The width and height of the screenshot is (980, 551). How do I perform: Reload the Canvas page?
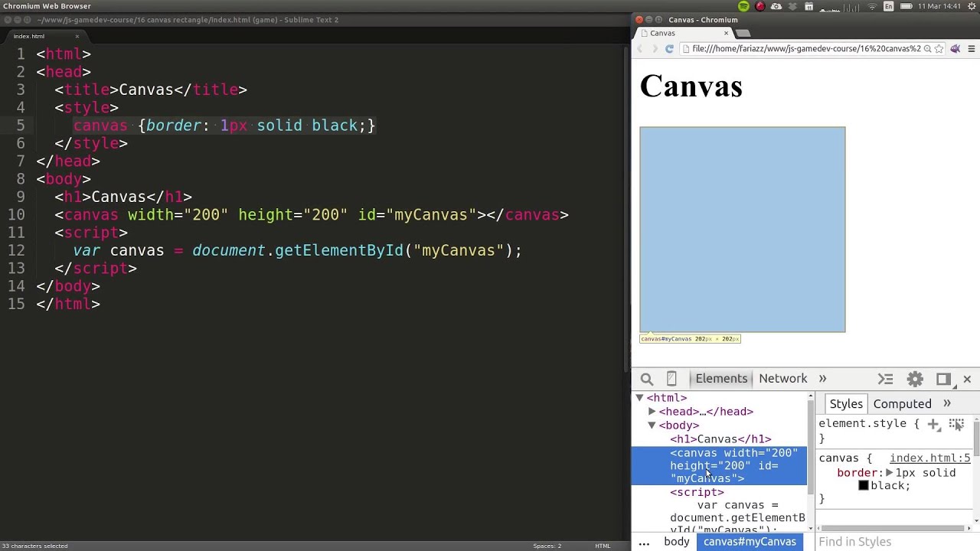(669, 49)
